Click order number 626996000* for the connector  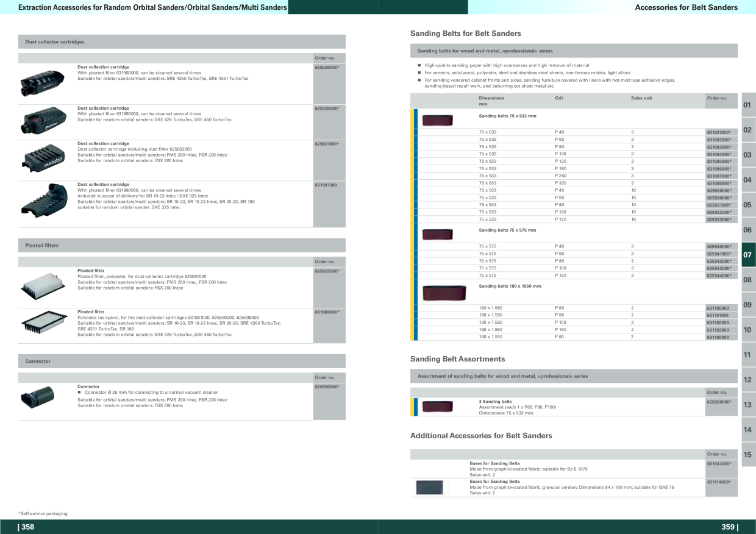[327, 386]
